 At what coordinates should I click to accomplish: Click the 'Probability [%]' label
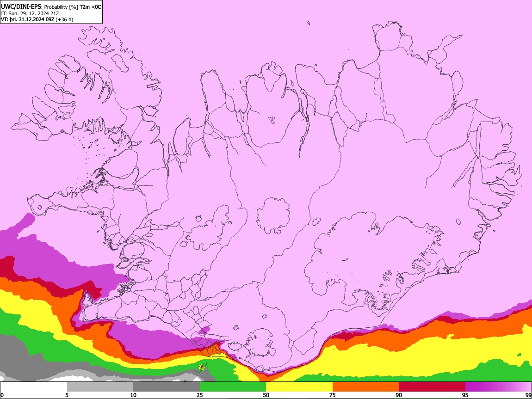[61, 7]
